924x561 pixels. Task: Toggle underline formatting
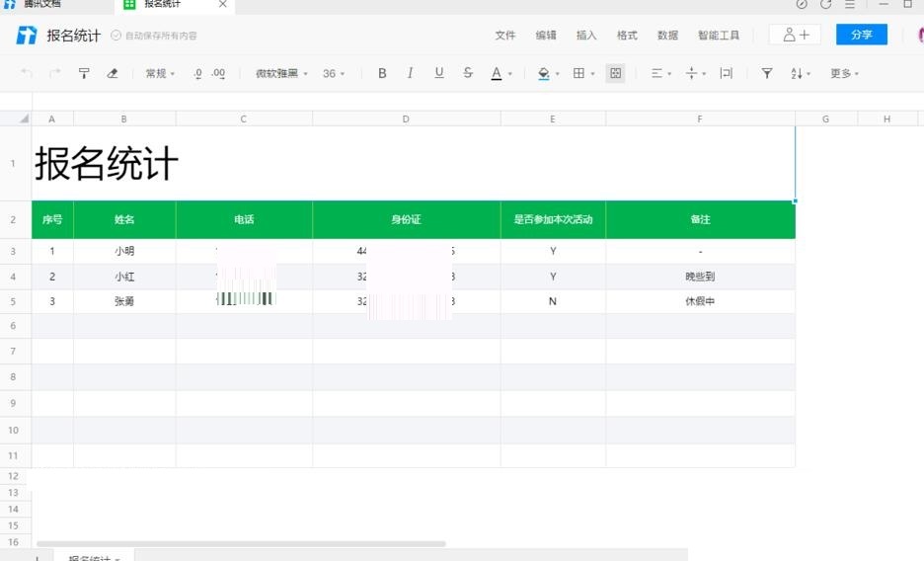(x=439, y=73)
